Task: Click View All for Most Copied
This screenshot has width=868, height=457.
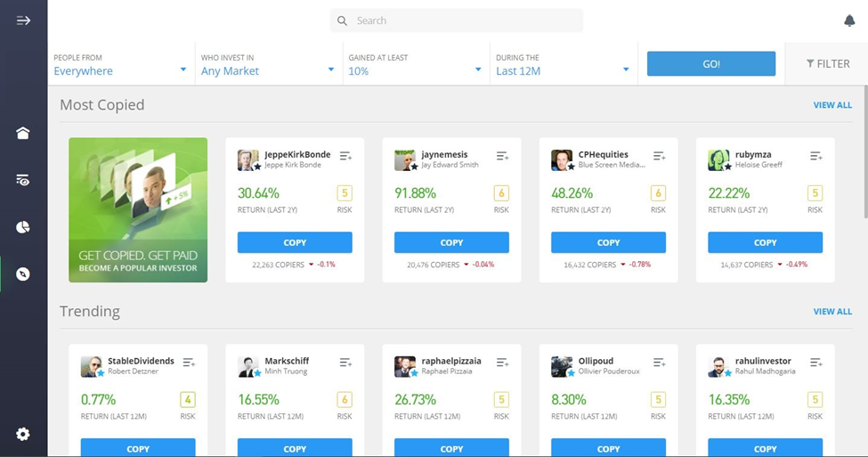Action: pos(832,105)
